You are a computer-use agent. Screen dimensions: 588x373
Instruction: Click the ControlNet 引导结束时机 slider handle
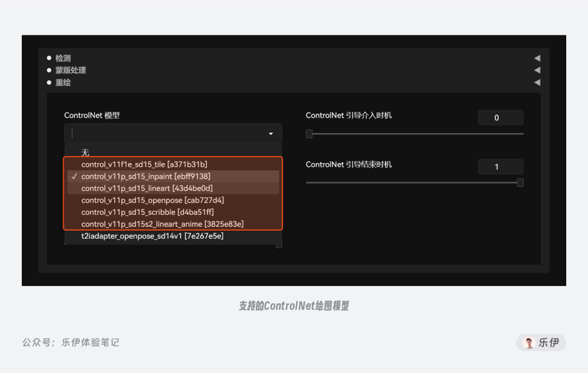click(520, 182)
